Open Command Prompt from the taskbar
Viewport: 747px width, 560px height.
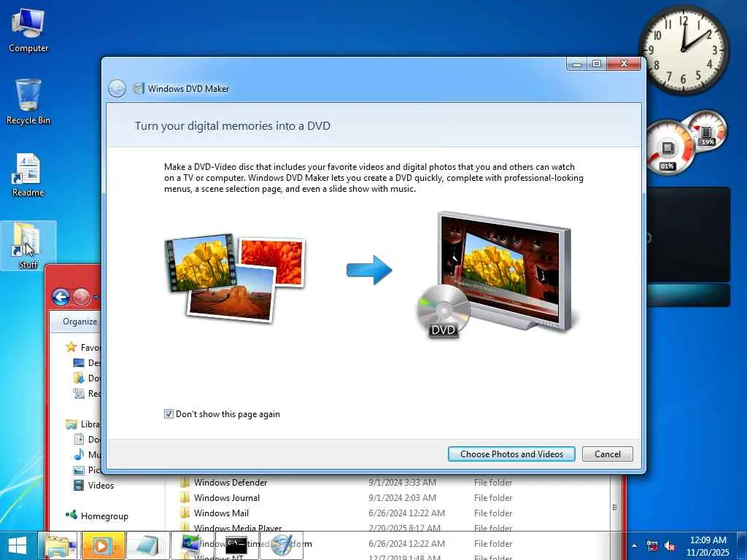[x=237, y=545]
